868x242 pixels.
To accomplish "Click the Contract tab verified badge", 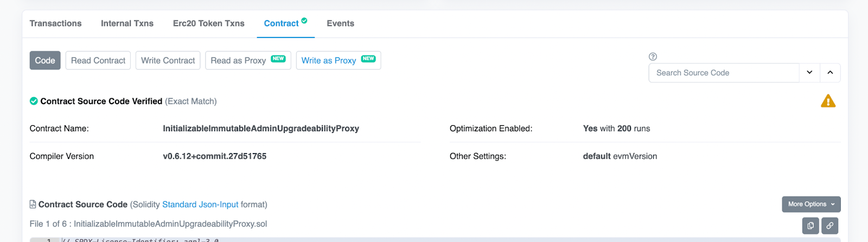I will pyautogui.click(x=304, y=21).
